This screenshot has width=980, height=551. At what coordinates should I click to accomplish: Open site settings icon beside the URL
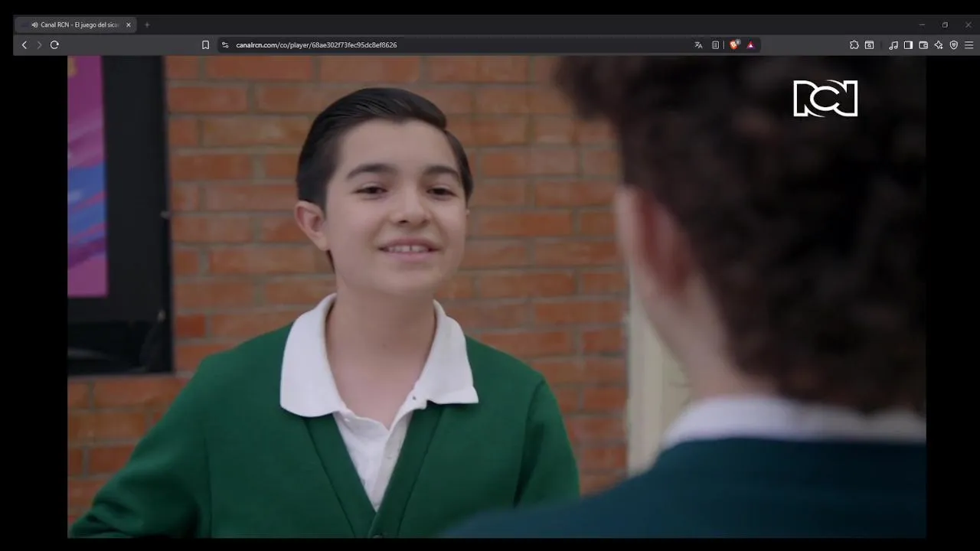pyautogui.click(x=225, y=45)
